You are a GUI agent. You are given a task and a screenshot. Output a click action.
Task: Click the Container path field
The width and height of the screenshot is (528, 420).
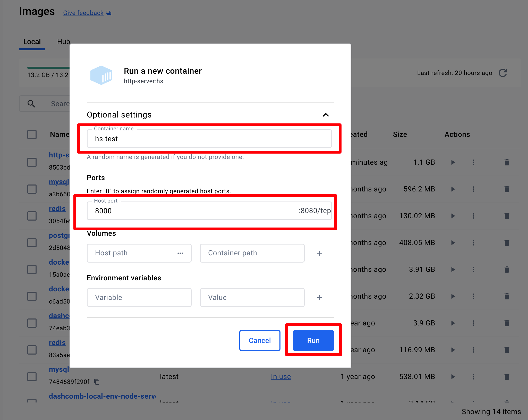(x=252, y=253)
